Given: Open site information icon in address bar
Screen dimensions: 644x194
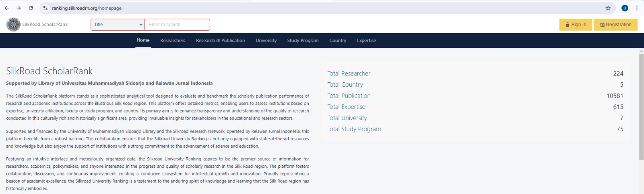Looking at the screenshot, I should pyautogui.click(x=45, y=8).
